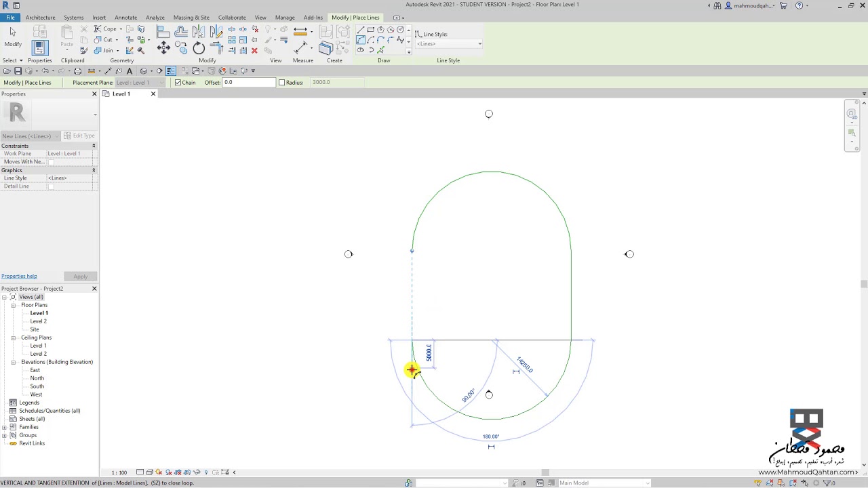Collapse the Graphics section
Image resolution: width=868 pixels, height=488 pixels.
94,171
